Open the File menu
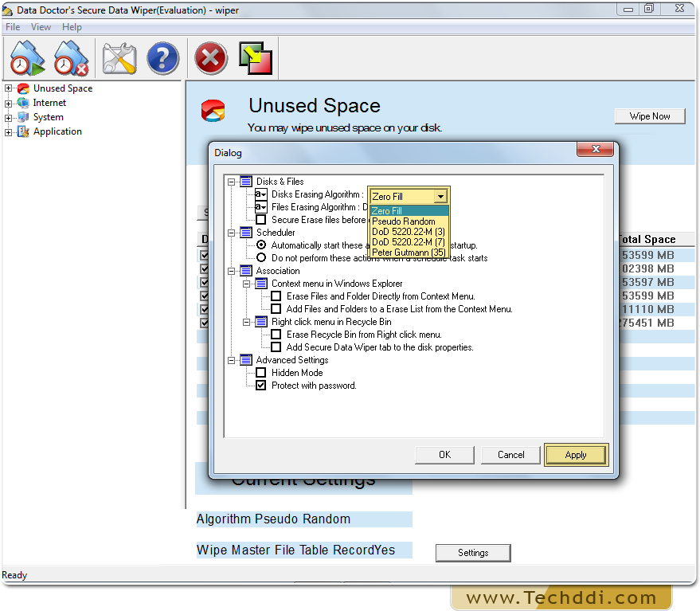The width and height of the screenshot is (700, 611). tap(13, 27)
